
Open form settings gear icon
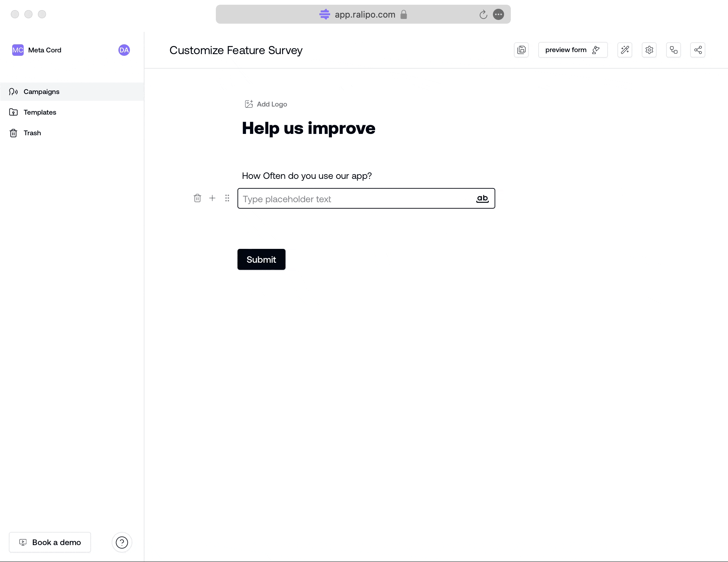pyautogui.click(x=649, y=50)
